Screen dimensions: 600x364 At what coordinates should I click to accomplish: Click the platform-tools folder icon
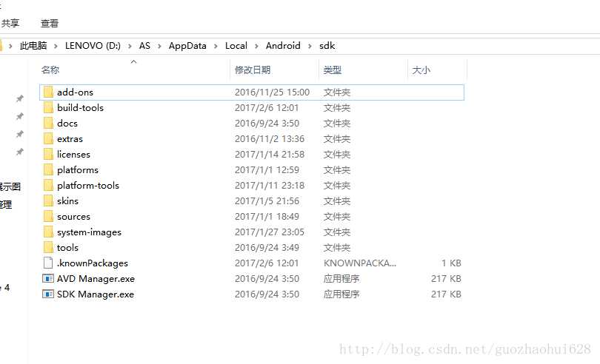48,186
